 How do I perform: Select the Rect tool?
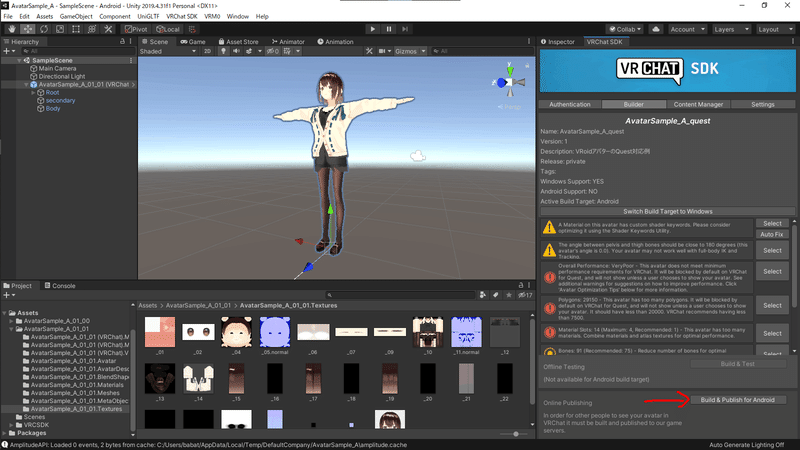[x=76, y=29]
